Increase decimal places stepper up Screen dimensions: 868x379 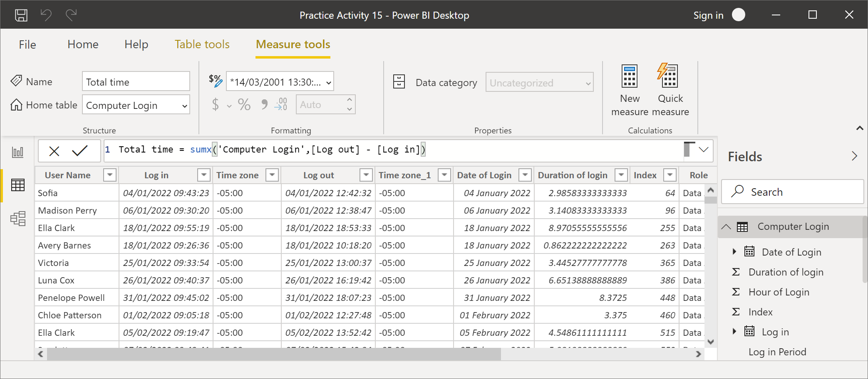350,100
